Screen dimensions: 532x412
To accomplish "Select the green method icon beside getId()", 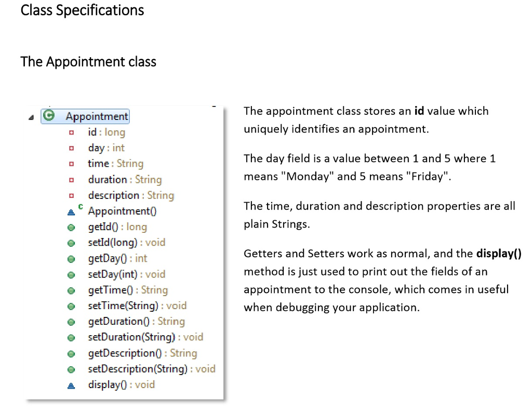I will (x=71, y=227).
